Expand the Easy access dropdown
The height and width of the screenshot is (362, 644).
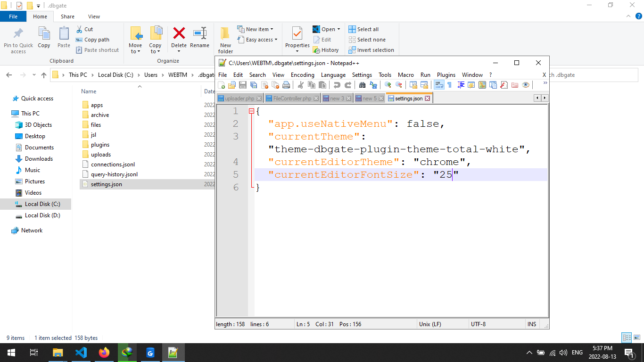(257, 40)
